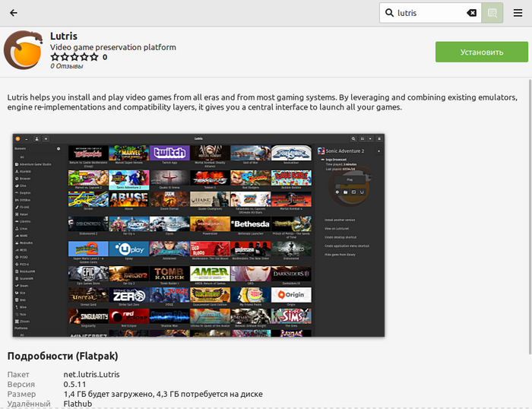Toggle search in descriptions button
This screenshot has width=532, height=409.
pos(492,13)
